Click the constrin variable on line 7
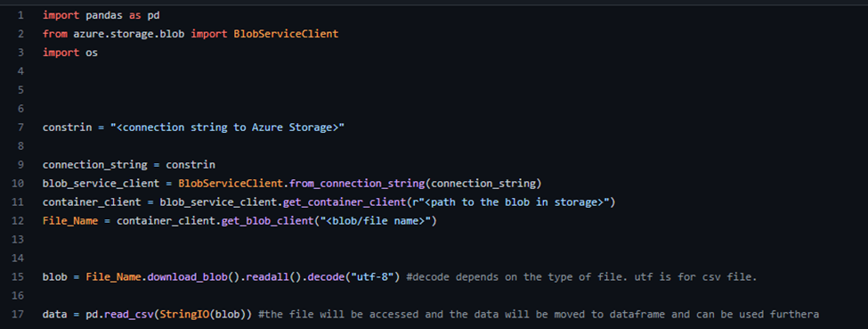868x329 pixels. pyautogui.click(x=67, y=127)
